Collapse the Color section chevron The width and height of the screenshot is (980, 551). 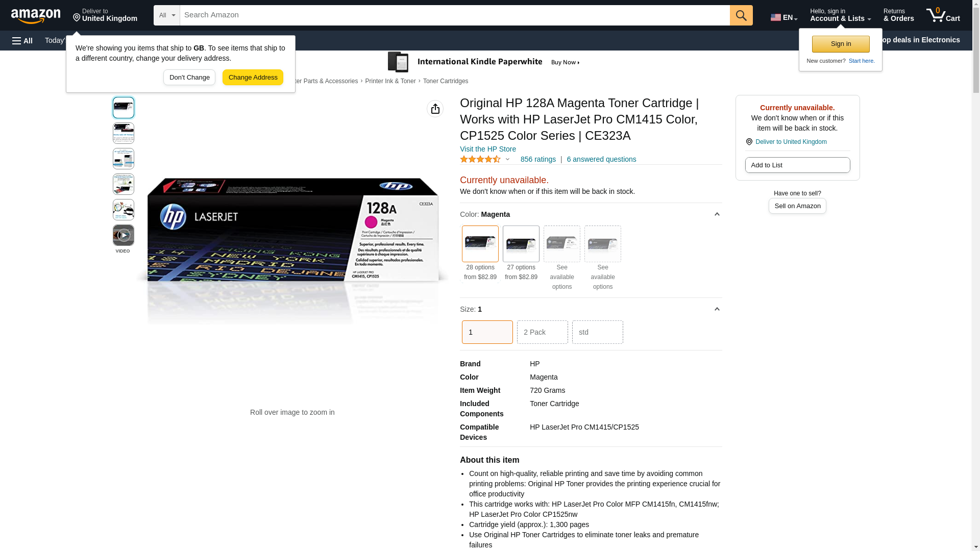717,214
